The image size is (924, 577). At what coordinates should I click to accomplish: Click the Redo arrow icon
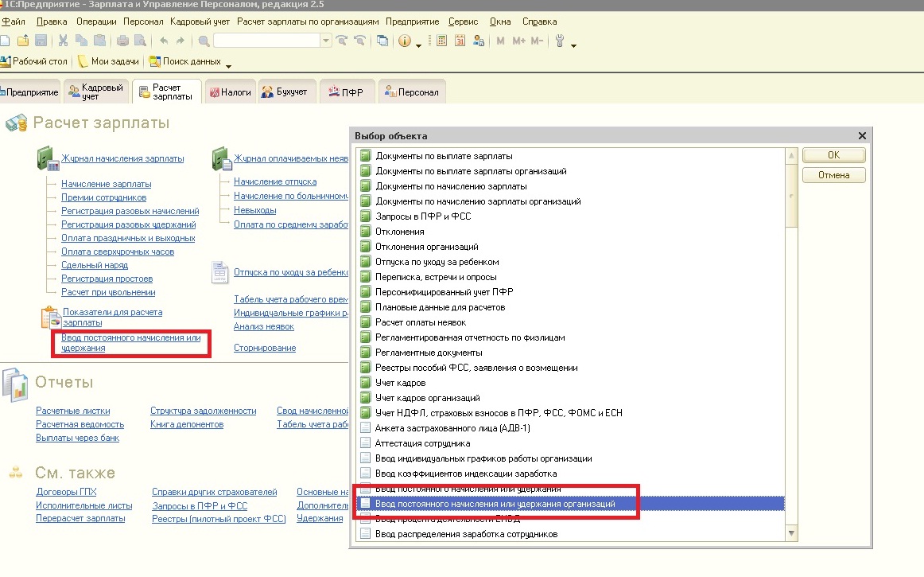181,41
